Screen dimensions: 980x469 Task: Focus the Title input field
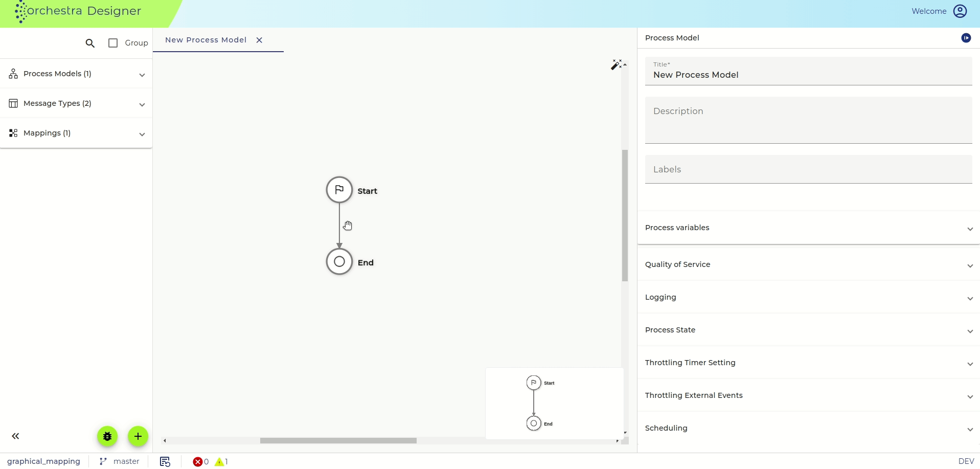click(x=808, y=71)
